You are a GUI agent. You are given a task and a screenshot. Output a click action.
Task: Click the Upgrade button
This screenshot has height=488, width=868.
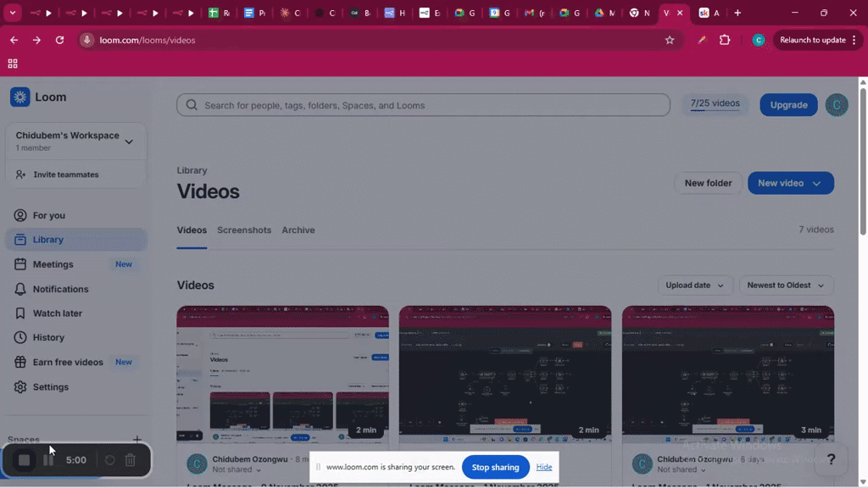(788, 104)
